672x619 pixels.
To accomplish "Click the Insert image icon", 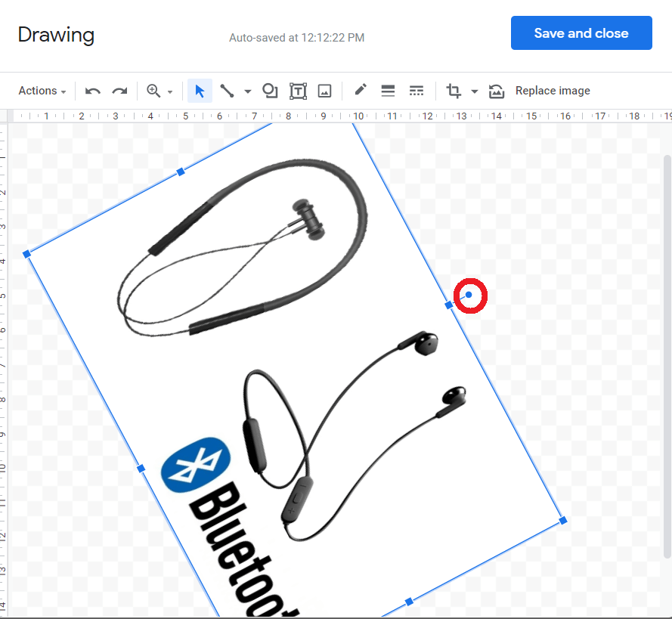I will click(324, 91).
